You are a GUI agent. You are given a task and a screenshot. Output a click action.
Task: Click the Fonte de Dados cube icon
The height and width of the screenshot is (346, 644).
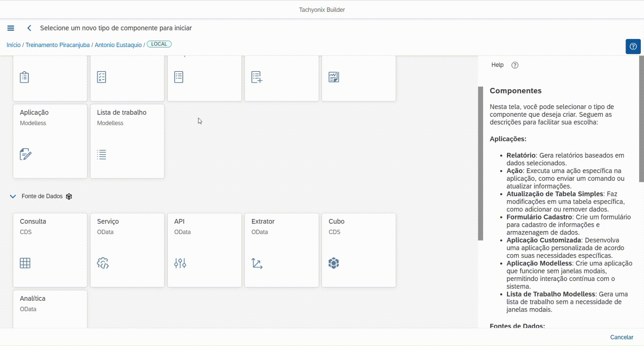click(69, 196)
